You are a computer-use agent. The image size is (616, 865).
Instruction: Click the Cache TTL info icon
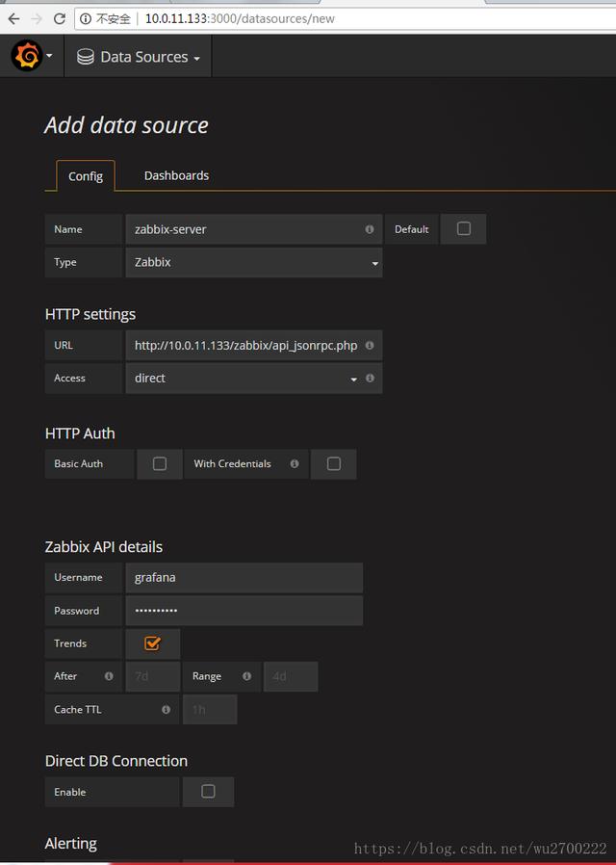(x=166, y=709)
